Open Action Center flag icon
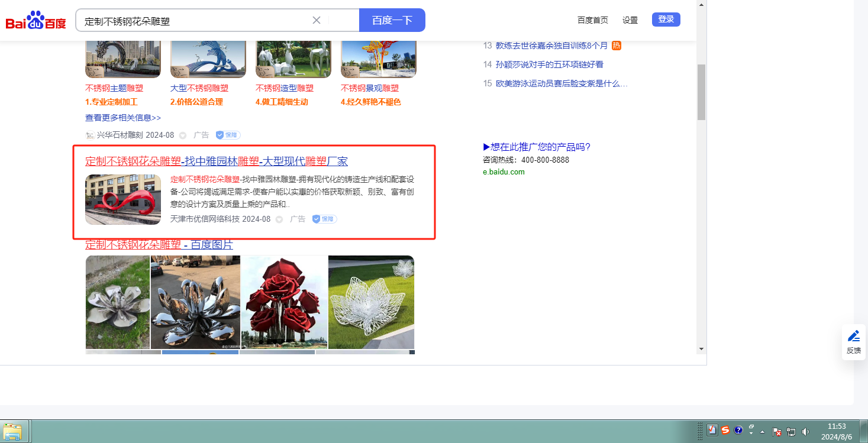The width and height of the screenshot is (868, 443). tap(777, 432)
